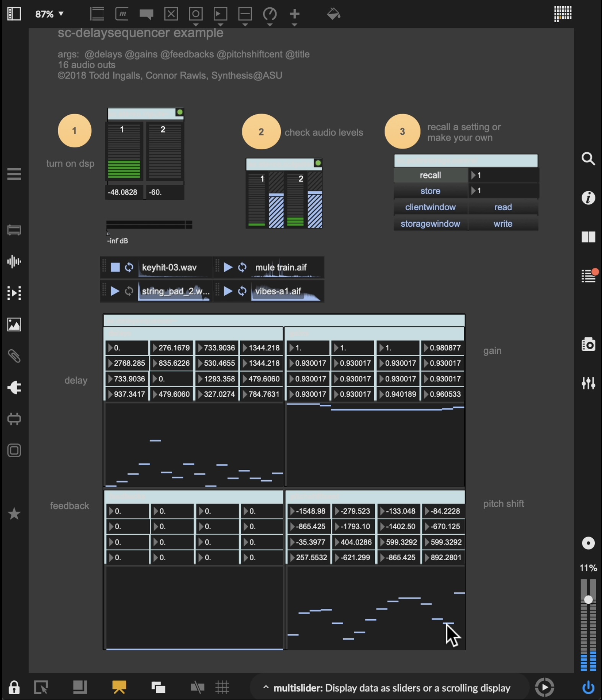Open the zoom percentage dropdown
Image resolution: width=602 pixels, height=700 pixels.
pyautogui.click(x=49, y=14)
